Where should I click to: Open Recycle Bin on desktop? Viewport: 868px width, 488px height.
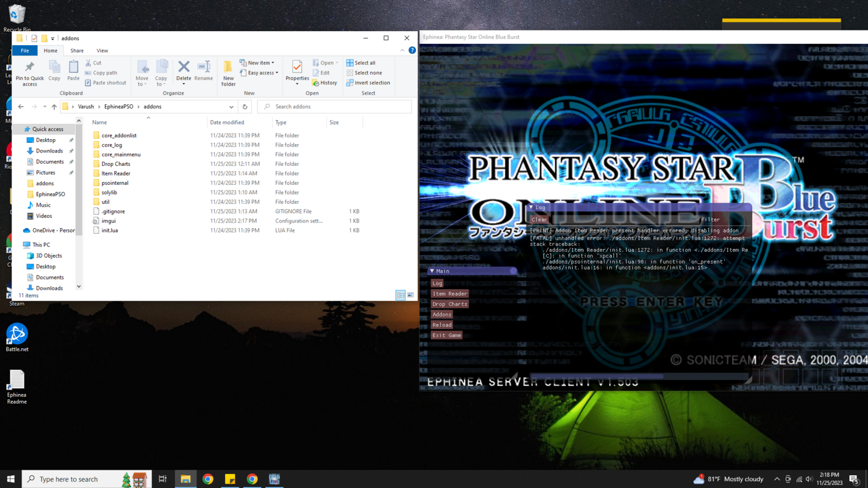pyautogui.click(x=17, y=18)
